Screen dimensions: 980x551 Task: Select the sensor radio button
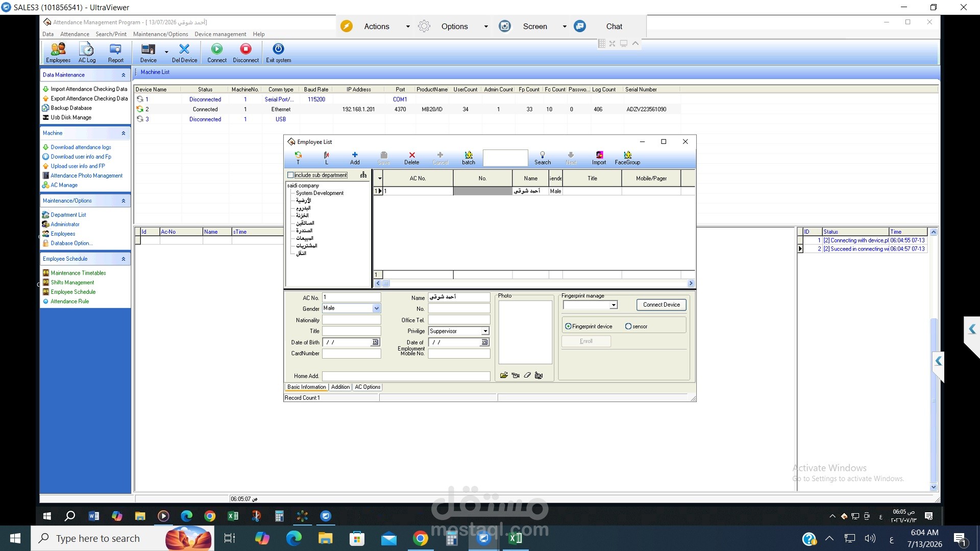click(628, 327)
